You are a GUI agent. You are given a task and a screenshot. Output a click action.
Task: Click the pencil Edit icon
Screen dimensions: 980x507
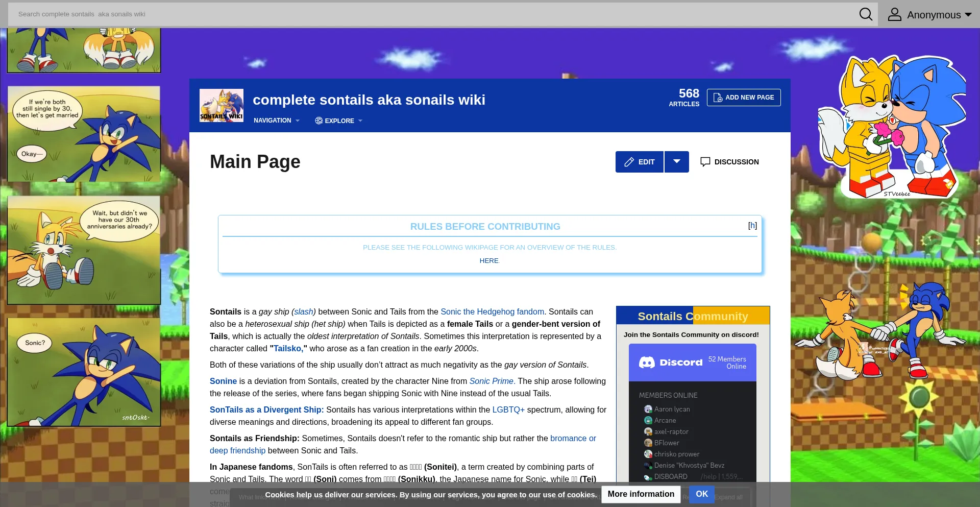tap(629, 162)
